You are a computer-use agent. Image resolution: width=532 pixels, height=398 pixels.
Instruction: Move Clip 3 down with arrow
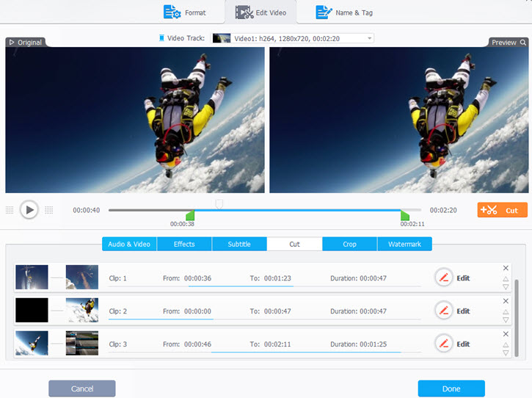tap(506, 352)
